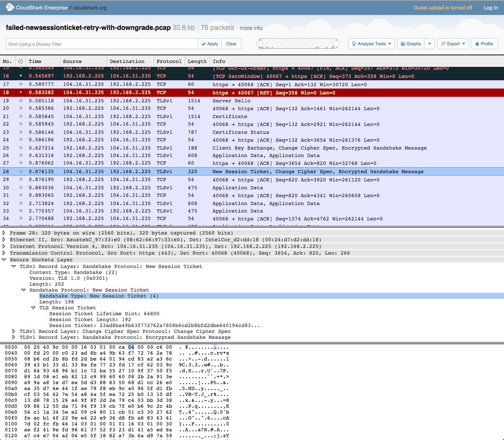Select the Session Ticket Lifetime Hint: 64800 line
504x440 pixels.
coord(104,314)
